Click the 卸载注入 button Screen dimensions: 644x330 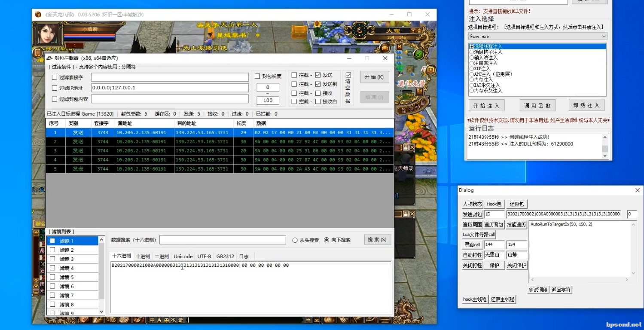tap(587, 105)
